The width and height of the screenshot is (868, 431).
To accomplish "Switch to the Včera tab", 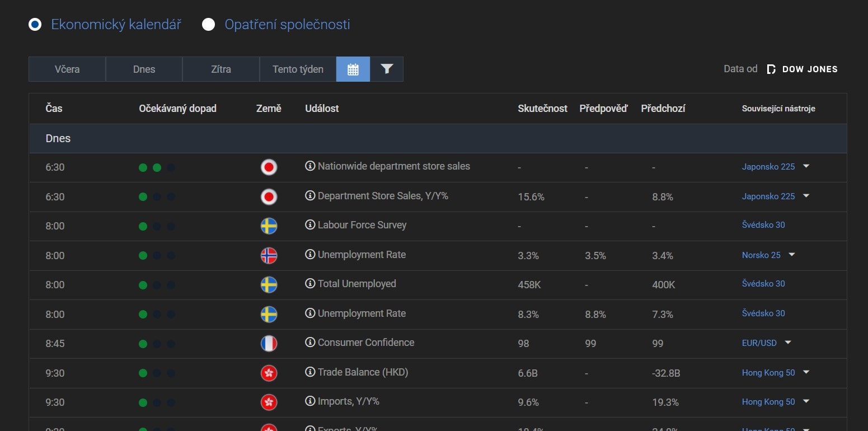I will tap(67, 69).
